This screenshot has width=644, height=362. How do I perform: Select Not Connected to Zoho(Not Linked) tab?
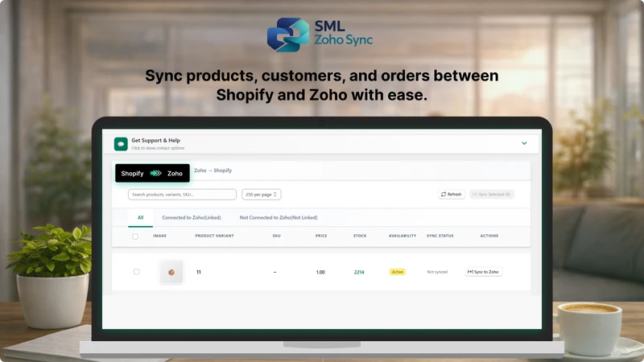279,217
